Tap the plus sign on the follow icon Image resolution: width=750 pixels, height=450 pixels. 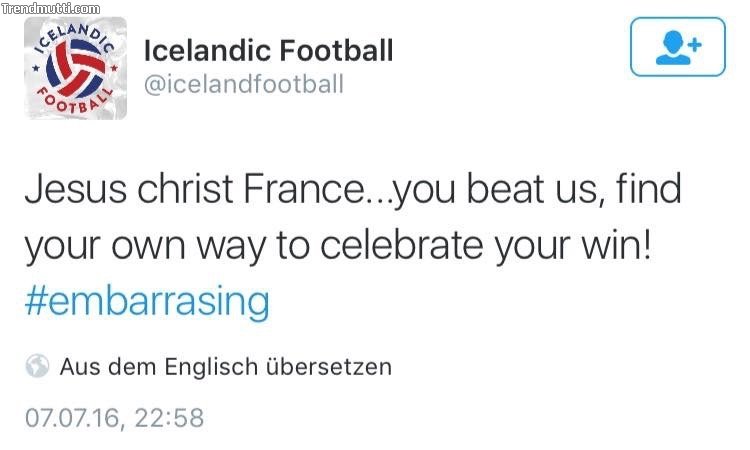[693, 43]
